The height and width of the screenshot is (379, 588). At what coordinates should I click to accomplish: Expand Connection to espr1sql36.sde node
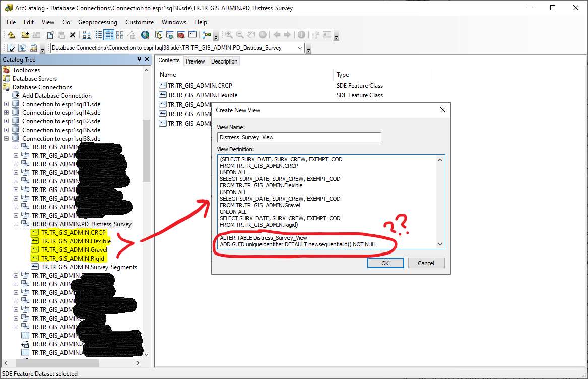tap(6, 130)
